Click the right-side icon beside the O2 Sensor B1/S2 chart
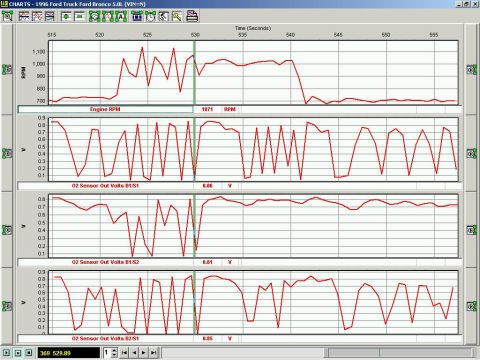 [471, 230]
